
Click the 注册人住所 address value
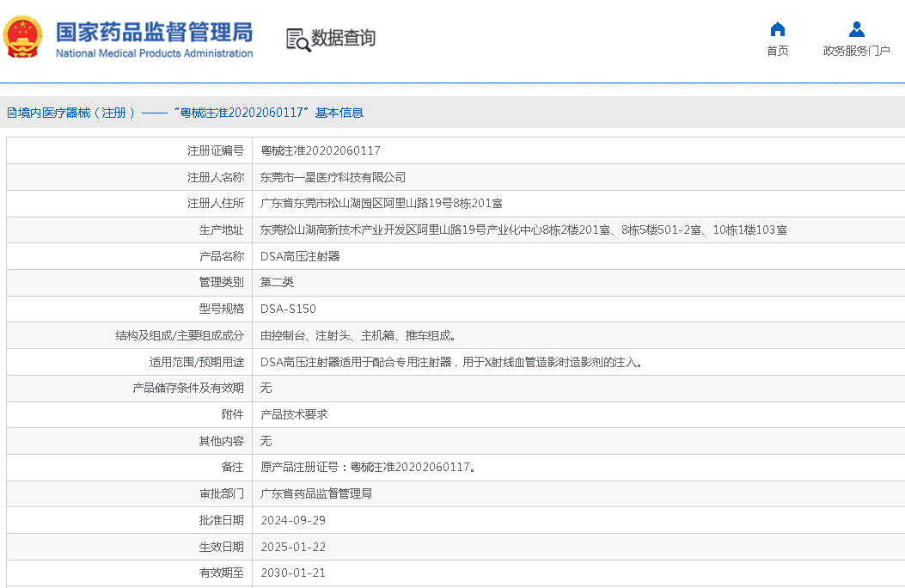(382, 204)
